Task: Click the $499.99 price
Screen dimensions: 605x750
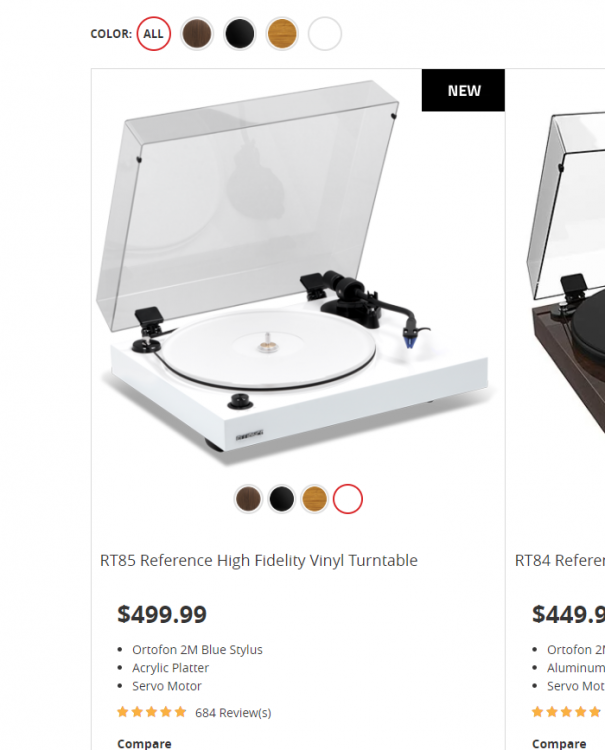Action: [162, 613]
